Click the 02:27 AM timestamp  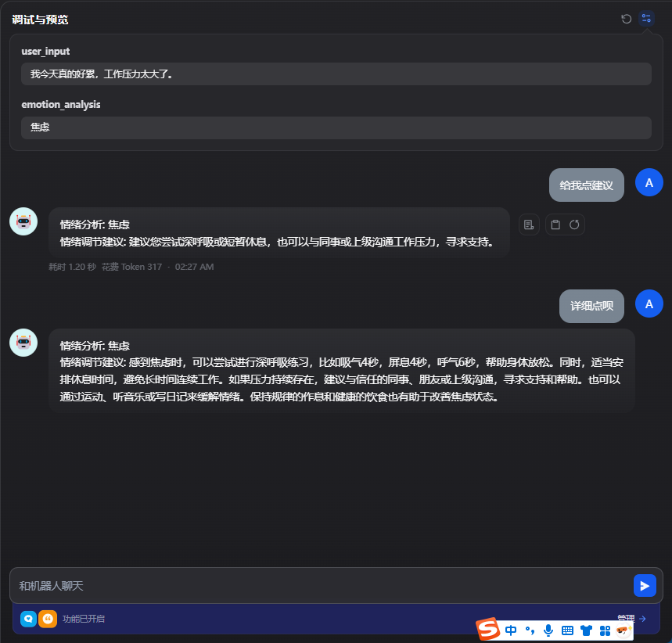pyautogui.click(x=194, y=267)
